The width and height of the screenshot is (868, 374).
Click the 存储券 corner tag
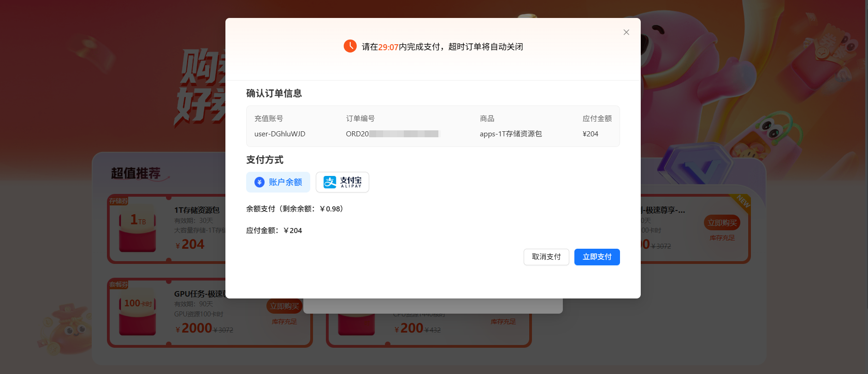(118, 201)
